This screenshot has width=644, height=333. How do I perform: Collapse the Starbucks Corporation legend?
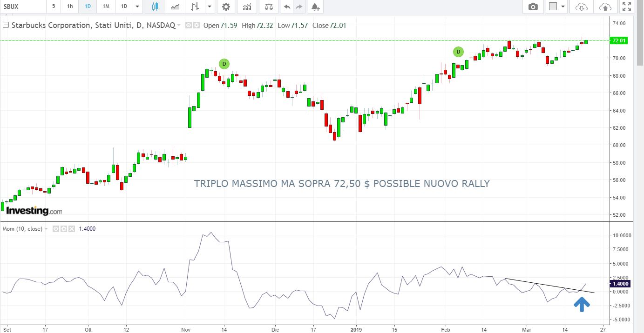point(6,26)
